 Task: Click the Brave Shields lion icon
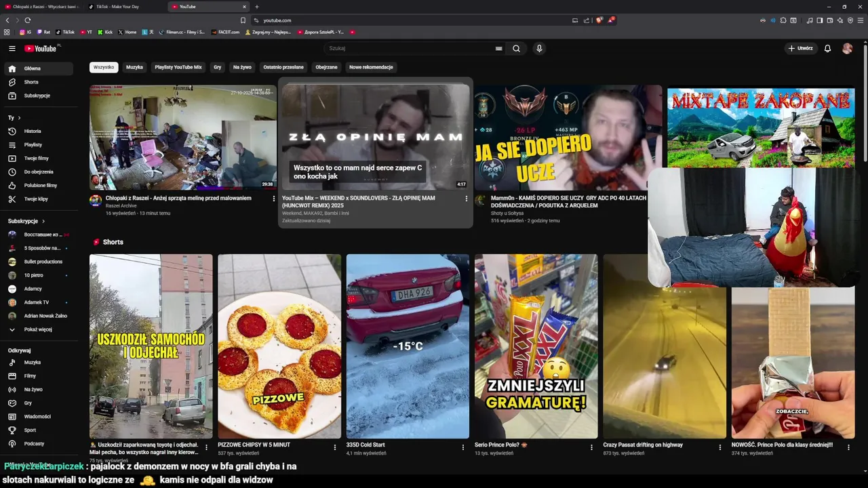point(599,20)
